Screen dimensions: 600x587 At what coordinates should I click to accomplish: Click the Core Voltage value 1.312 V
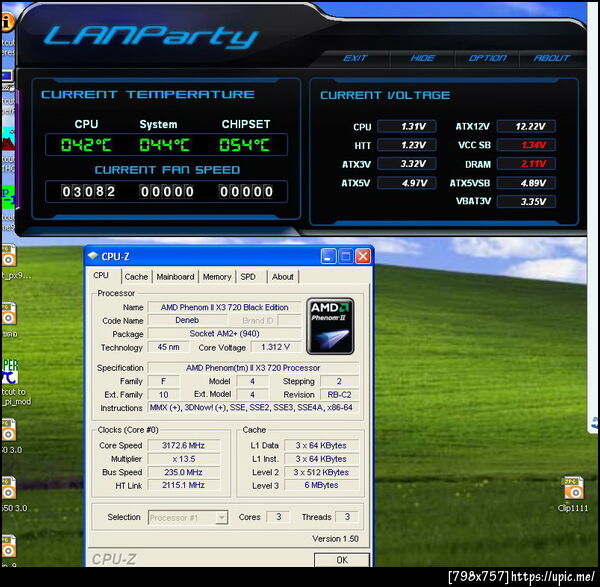[x=276, y=347]
